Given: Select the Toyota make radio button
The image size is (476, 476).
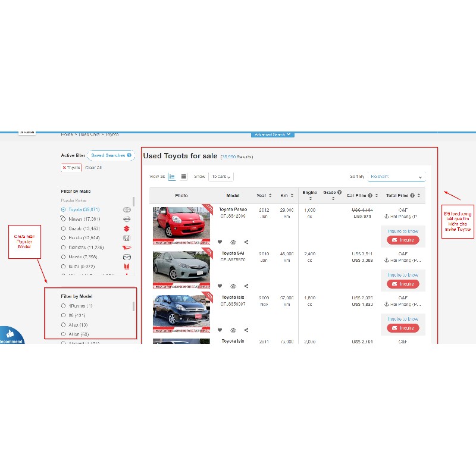Looking at the screenshot, I should click(x=63, y=209).
